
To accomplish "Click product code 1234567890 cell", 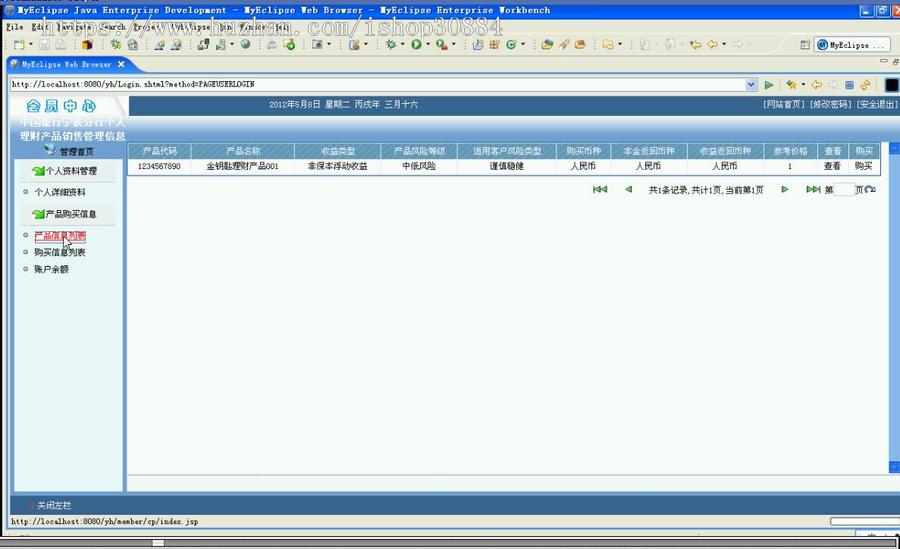I will [159, 166].
